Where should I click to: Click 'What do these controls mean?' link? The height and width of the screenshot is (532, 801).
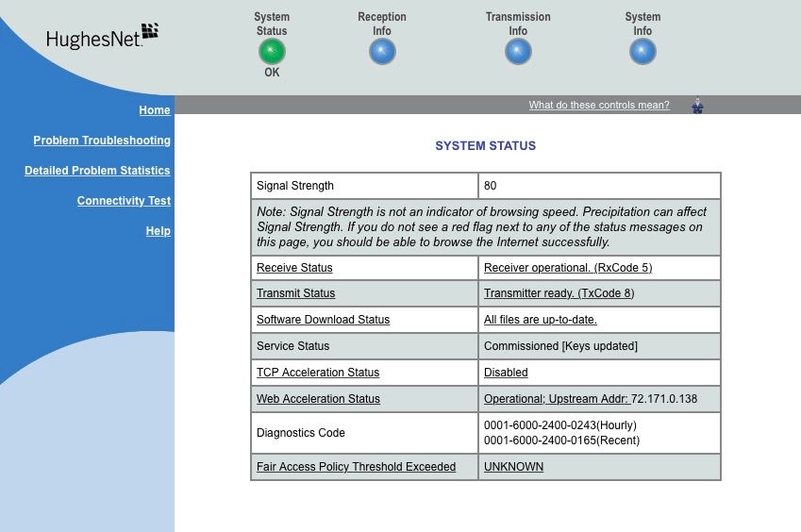[x=599, y=105]
